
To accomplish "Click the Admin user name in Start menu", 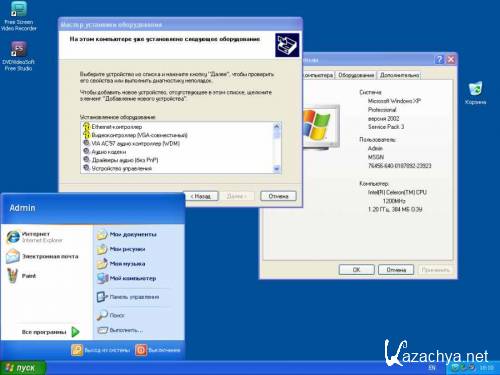I will coord(22,208).
